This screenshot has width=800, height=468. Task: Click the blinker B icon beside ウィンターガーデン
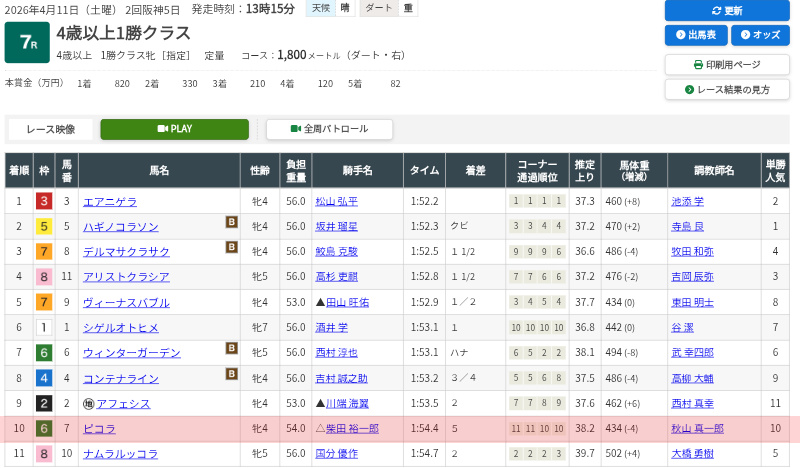pos(231,348)
